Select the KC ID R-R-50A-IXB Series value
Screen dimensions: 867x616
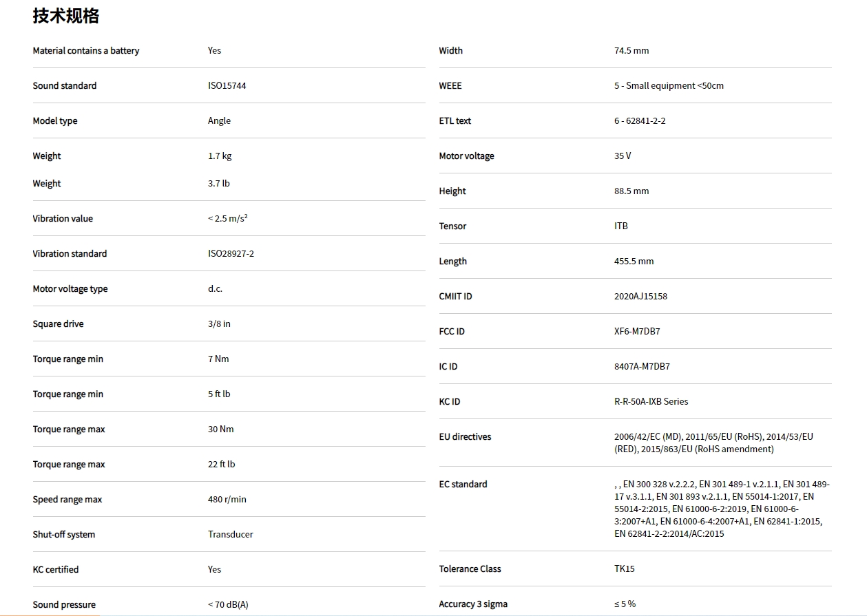coord(651,402)
